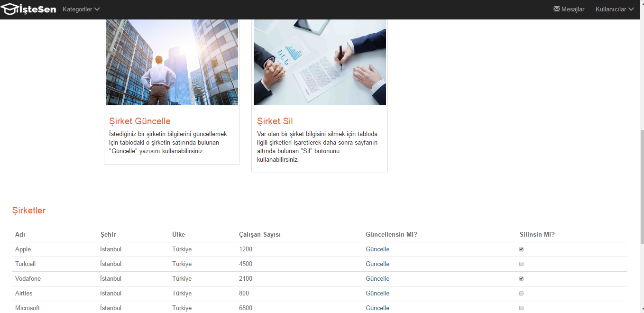Click Güncelle link in Turkcell row
Viewport: 644px width, 313px height.
pos(377,264)
